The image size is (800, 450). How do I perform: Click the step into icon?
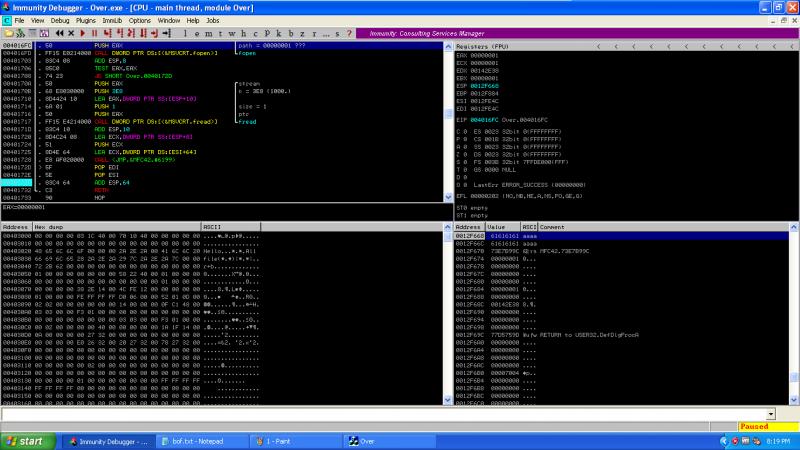(x=108, y=33)
